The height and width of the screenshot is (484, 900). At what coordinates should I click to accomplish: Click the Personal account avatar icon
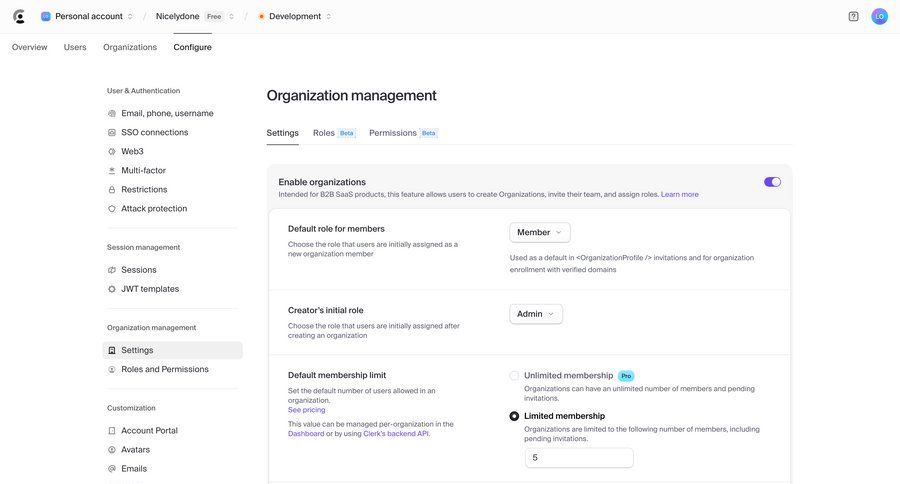click(46, 17)
